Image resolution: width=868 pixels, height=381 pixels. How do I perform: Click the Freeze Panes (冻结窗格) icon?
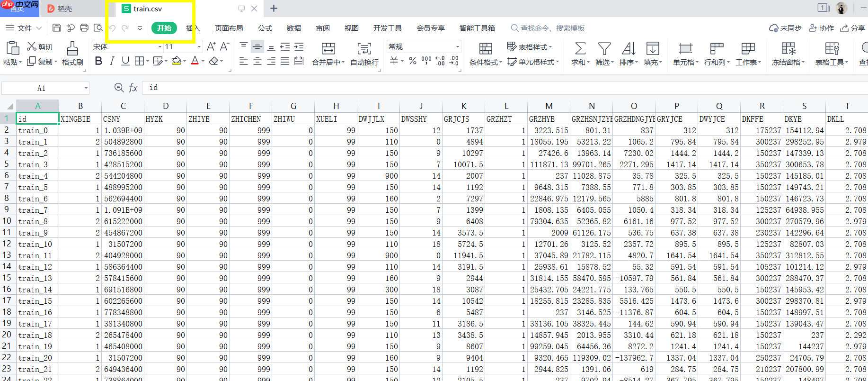tap(788, 54)
